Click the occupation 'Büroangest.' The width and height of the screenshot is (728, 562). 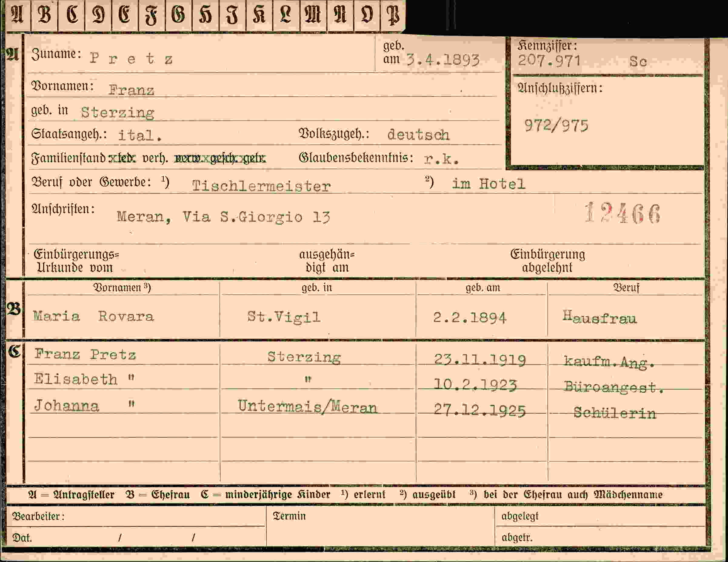pyautogui.click(x=613, y=387)
